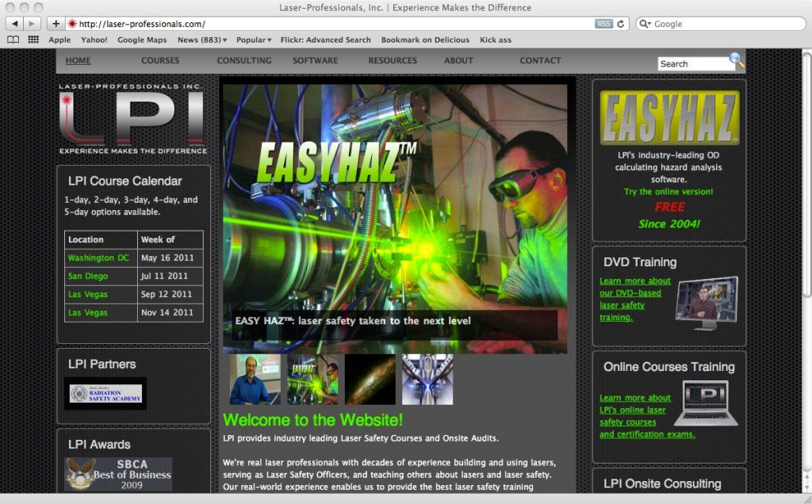This screenshot has height=504, width=812.
Task: Click the RSS badge in the address bar
Action: (x=603, y=24)
